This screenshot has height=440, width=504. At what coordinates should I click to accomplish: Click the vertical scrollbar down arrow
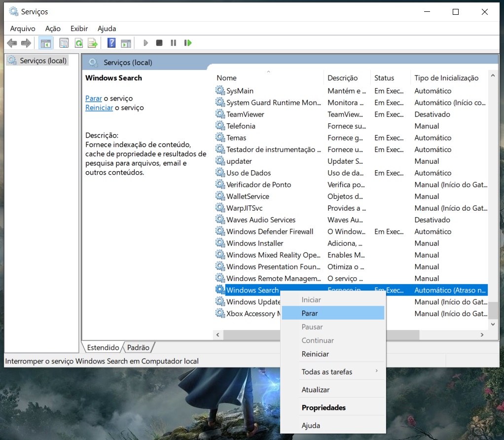pos(493,325)
